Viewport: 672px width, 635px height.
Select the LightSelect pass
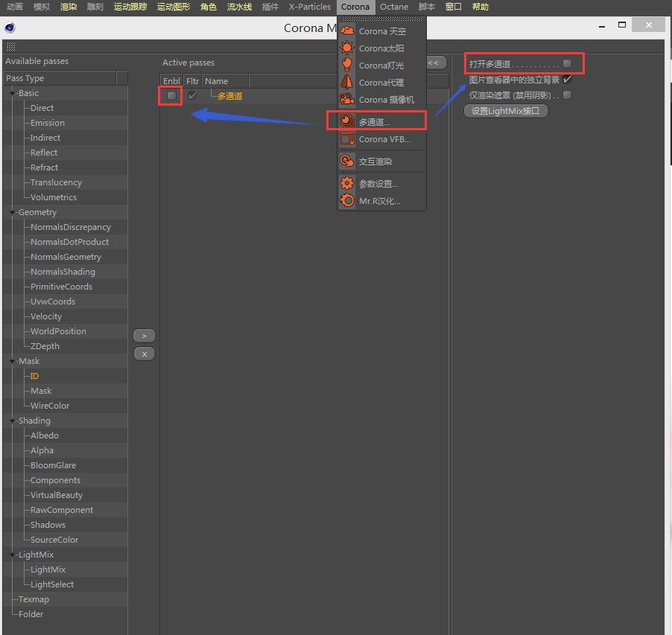(x=52, y=584)
